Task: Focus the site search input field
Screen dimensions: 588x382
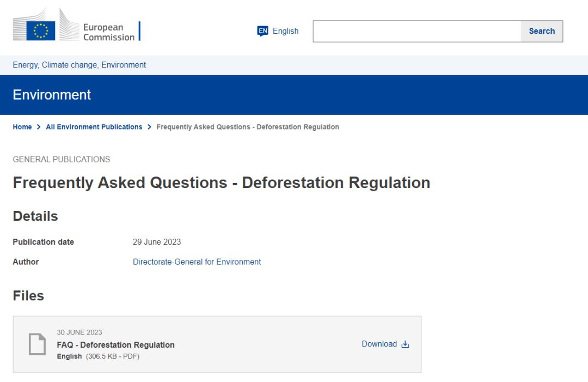Action: 417,31
